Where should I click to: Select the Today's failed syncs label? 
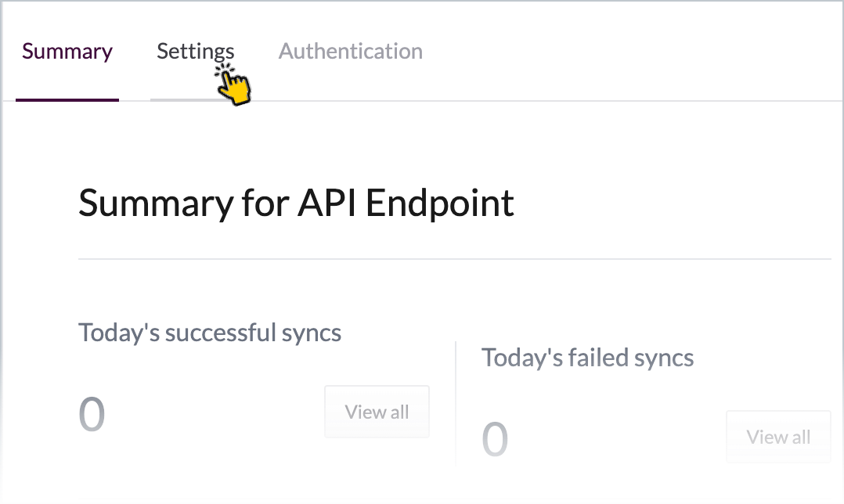pos(587,358)
